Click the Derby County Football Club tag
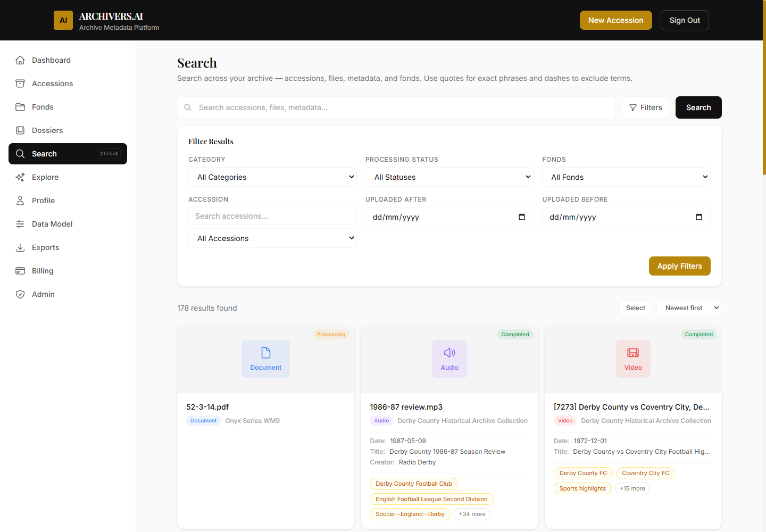This screenshot has width=766, height=532. (x=414, y=484)
